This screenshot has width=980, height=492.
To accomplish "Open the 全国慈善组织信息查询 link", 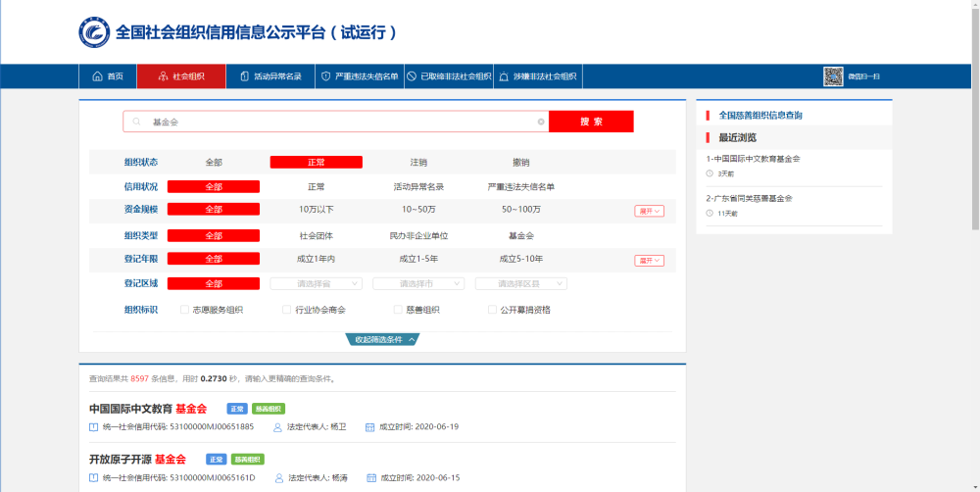I will pos(760,116).
